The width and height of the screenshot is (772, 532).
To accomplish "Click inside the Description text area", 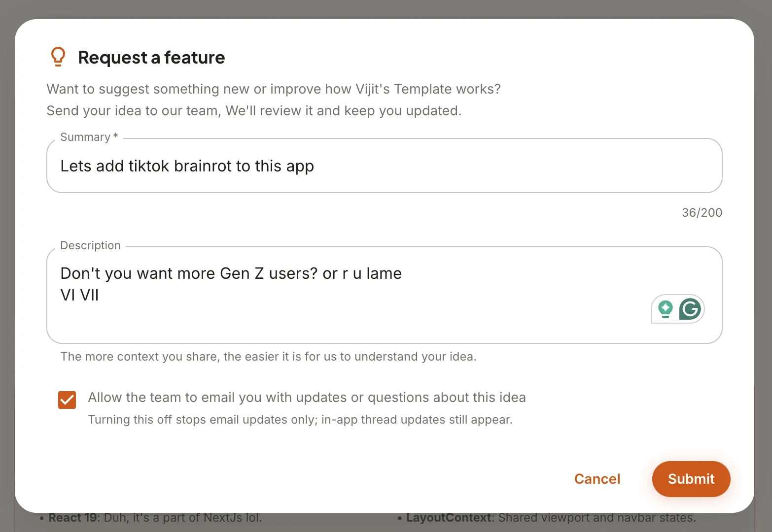I will [x=385, y=295].
